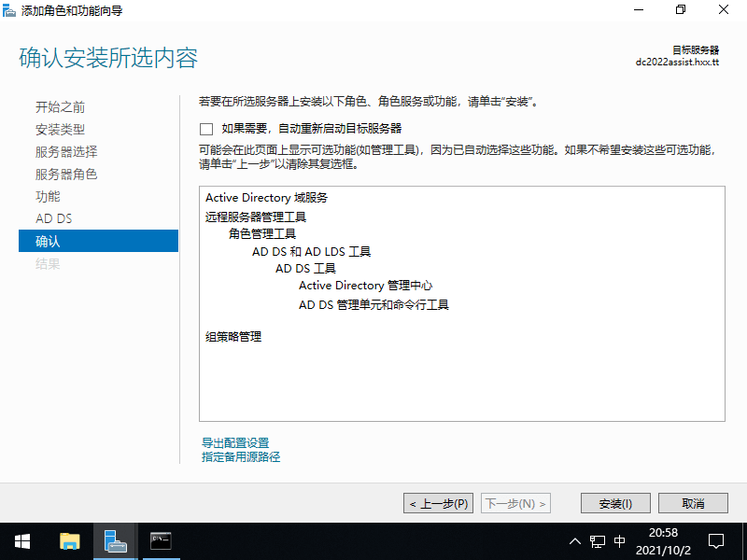Click Active Directory 管理中心 entry

[x=365, y=286]
